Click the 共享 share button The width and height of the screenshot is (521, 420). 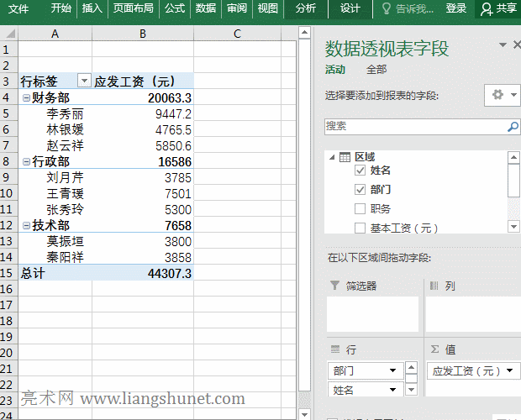point(498,8)
